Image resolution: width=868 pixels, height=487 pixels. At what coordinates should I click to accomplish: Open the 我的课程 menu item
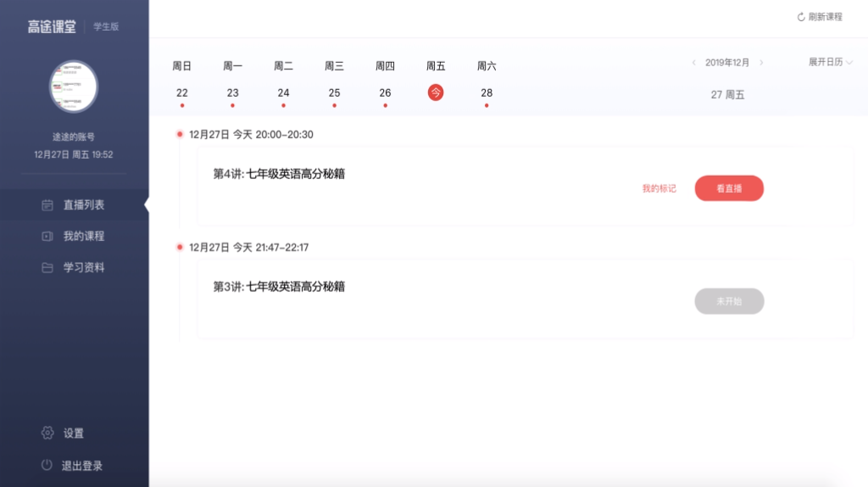[83, 237]
